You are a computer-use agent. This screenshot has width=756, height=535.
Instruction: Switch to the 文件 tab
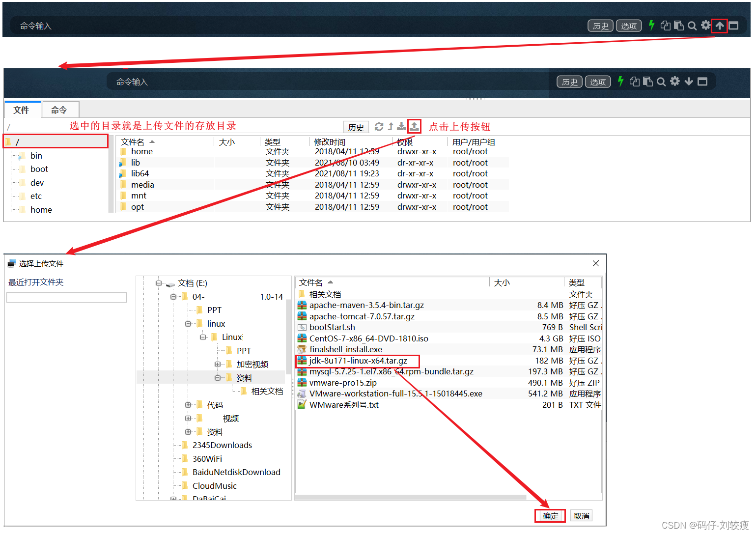pyautogui.click(x=21, y=110)
